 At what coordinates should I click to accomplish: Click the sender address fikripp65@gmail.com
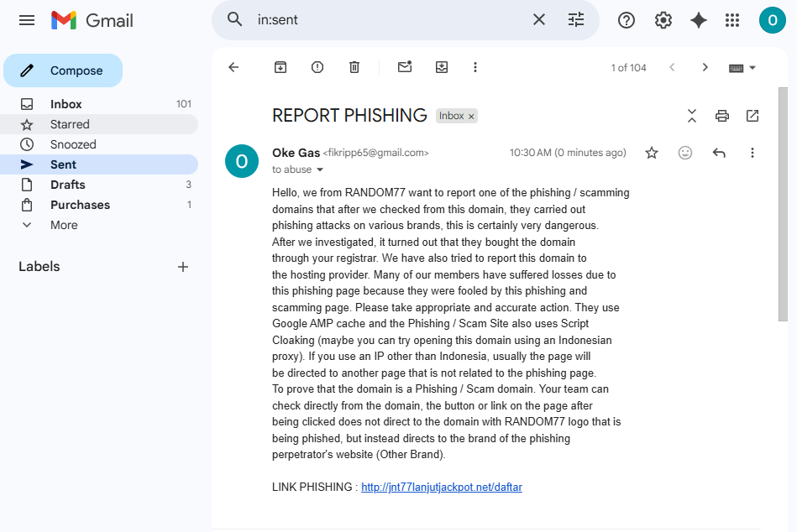point(375,153)
